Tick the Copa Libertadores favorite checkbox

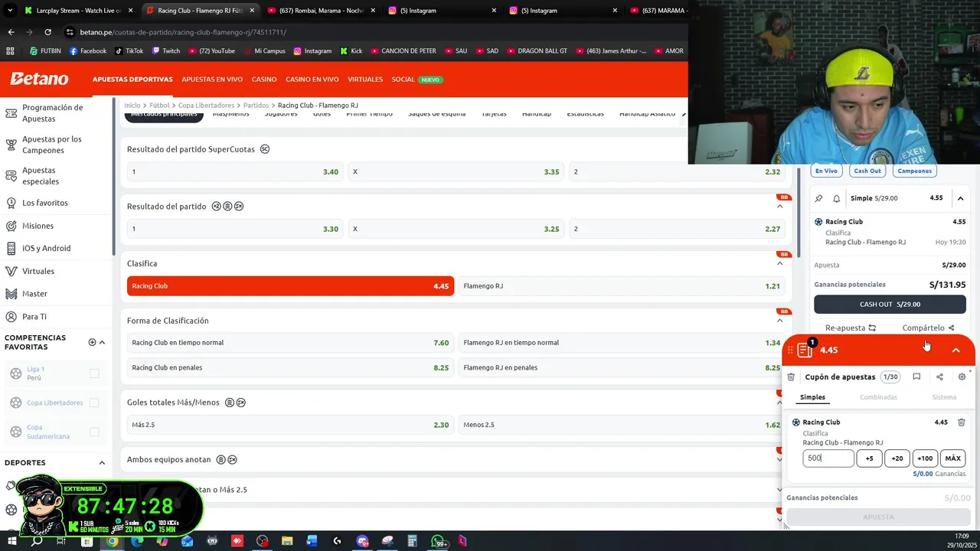tap(94, 403)
